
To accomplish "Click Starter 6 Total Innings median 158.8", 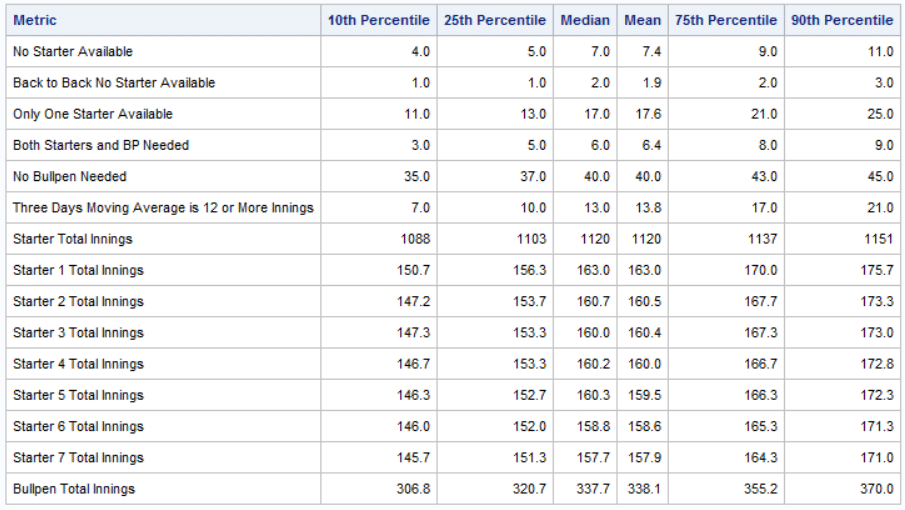I will (593, 426).
